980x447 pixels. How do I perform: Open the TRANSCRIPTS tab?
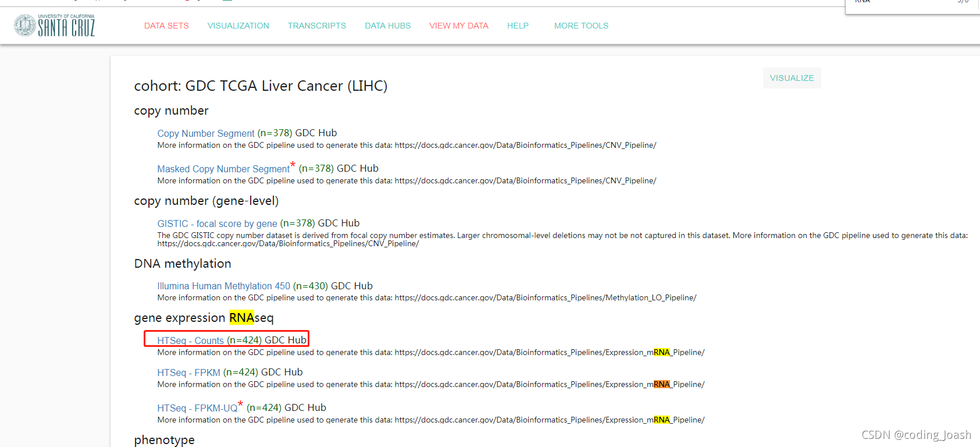point(317,26)
